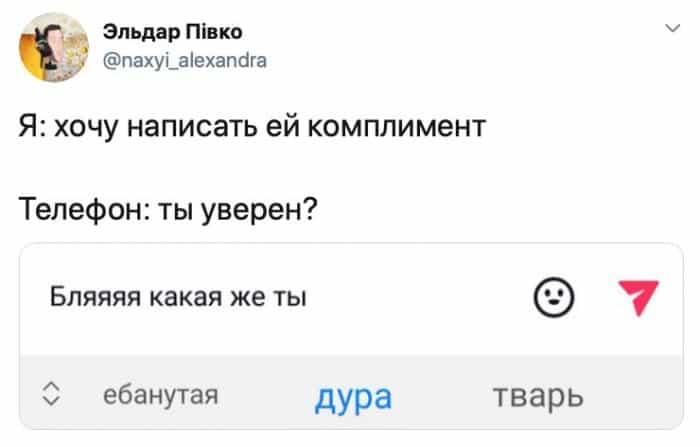Click tweet line "Телефон: ты уверен?"
Screen dimensions: 700x447
pyautogui.click(x=168, y=209)
